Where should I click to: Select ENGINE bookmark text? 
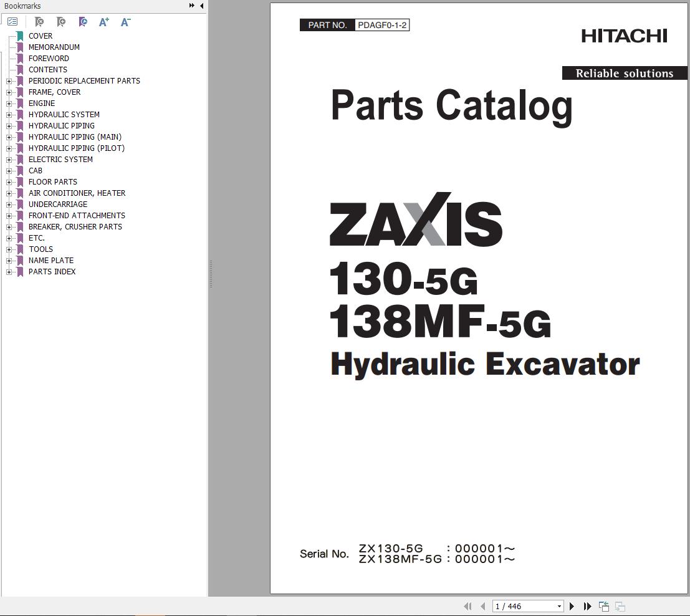click(x=42, y=103)
